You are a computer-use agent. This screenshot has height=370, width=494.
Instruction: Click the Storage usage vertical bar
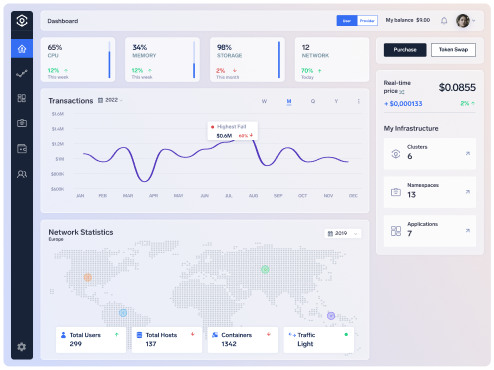coord(279,60)
